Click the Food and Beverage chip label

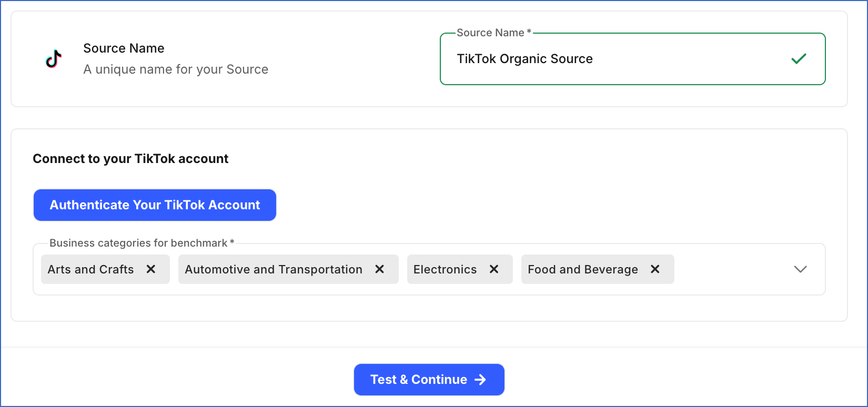click(583, 269)
